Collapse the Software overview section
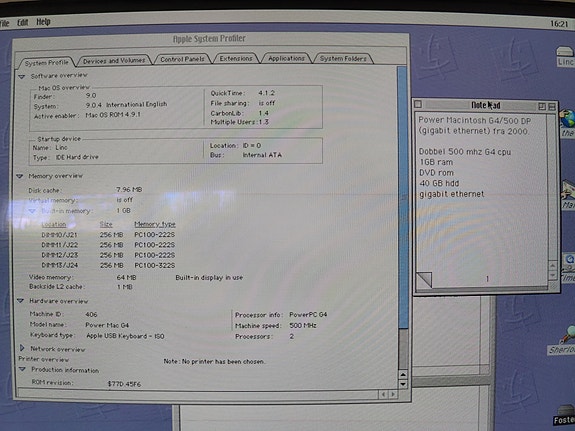575x431 pixels. 22,76
